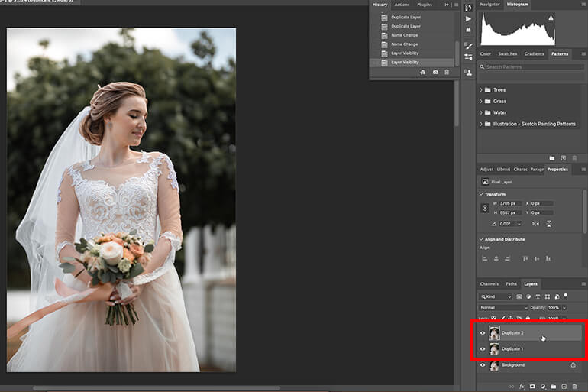Click the Search Patterns field

tap(531, 66)
